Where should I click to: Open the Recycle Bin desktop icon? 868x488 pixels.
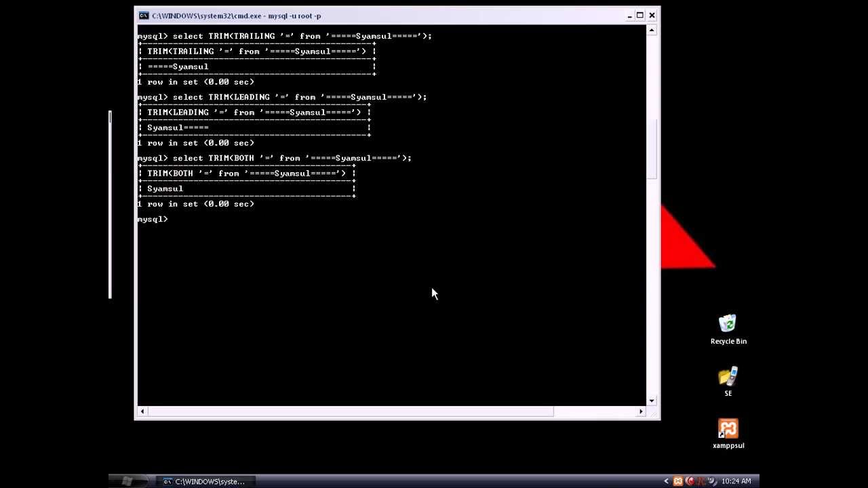point(728,329)
